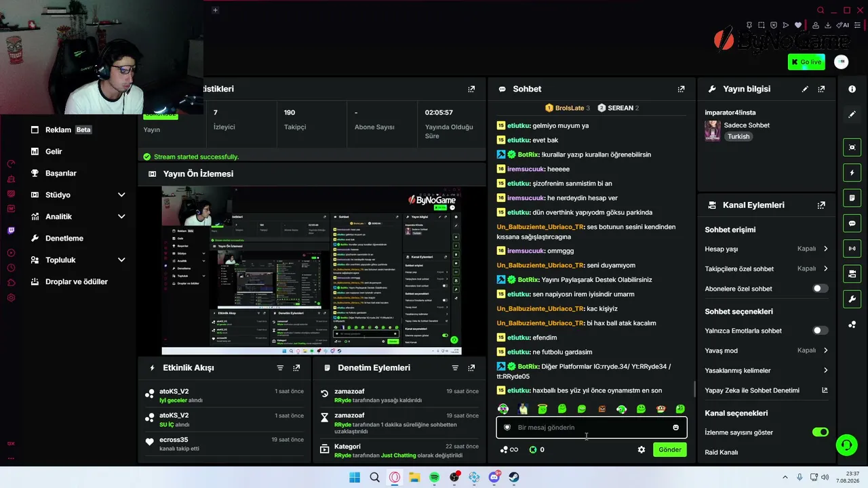
Task: Open Steam from the Windows taskbar
Action: click(514, 477)
